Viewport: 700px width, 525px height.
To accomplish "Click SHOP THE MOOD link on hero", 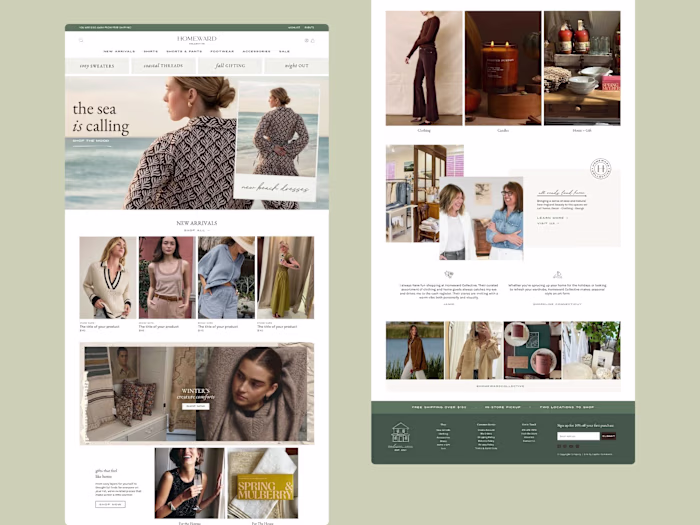I will (x=91, y=141).
